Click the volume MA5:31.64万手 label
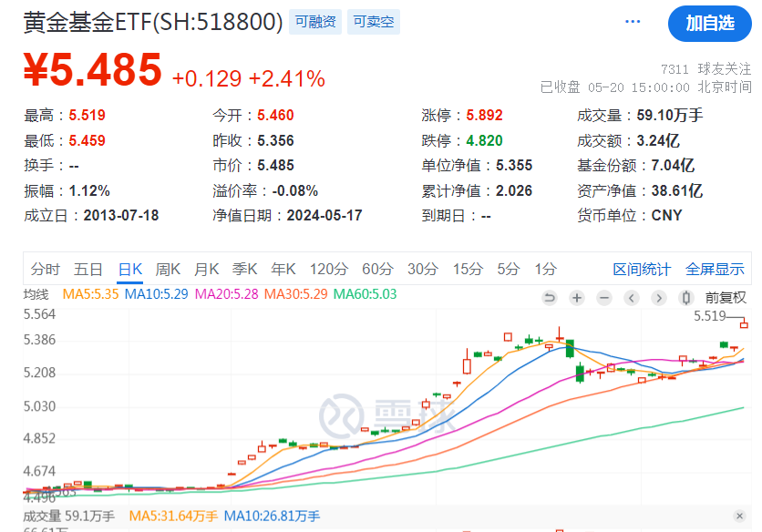 pos(173,516)
